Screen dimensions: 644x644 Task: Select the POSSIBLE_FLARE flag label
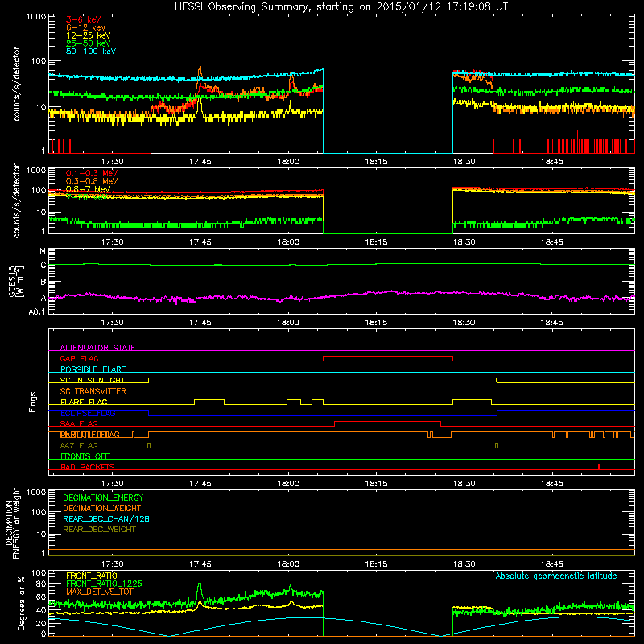coord(93,369)
